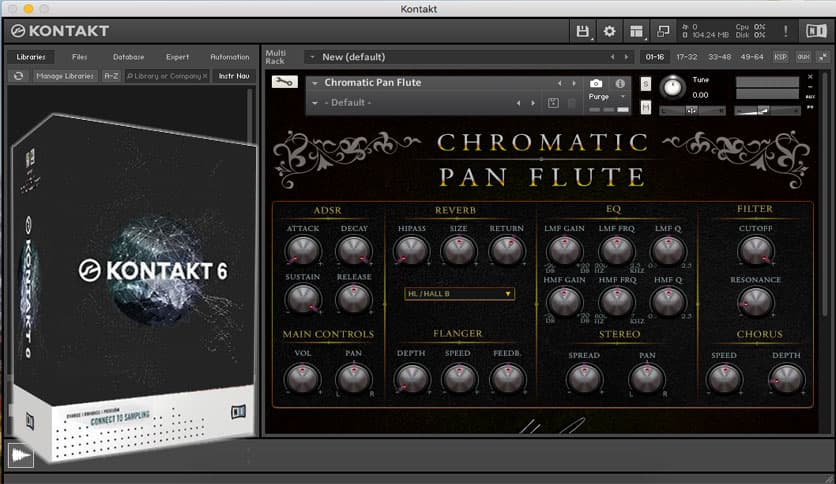Click the instrument pan slider in header
836x484 pixels.
click(692, 111)
